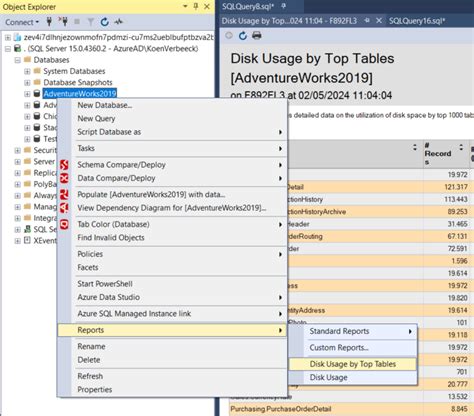
Task: Click the Database Snapshots folder icon
Action: coord(37,82)
